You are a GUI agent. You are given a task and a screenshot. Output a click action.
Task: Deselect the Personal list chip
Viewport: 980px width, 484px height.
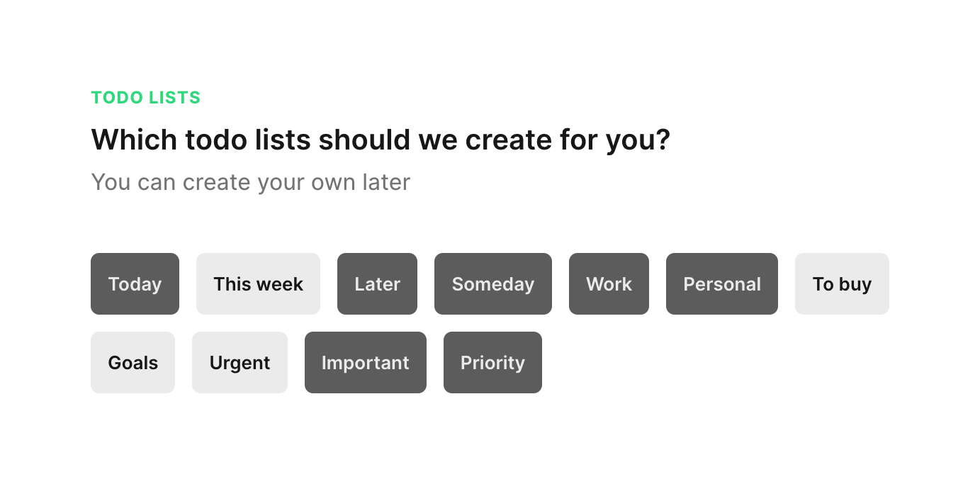[x=721, y=283]
